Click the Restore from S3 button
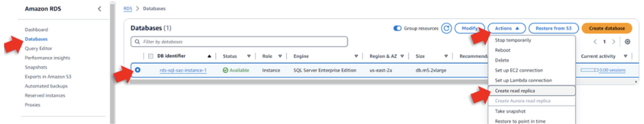Viewport: 644px width, 124px height. [x=554, y=28]
